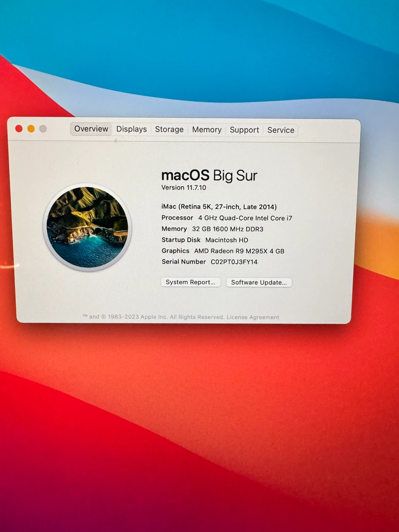
Task: Click the Version 11.7.10 text
Action: click(184, 188)
